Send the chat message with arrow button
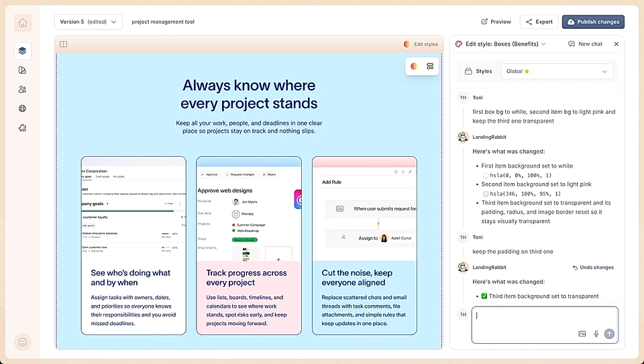The image size is (644, 364). 609,334
